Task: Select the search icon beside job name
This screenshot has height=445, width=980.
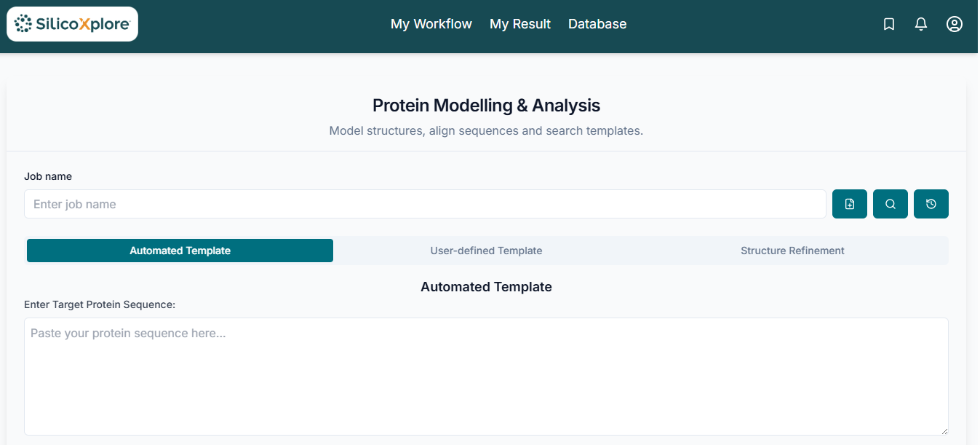Action: (890, 204)
